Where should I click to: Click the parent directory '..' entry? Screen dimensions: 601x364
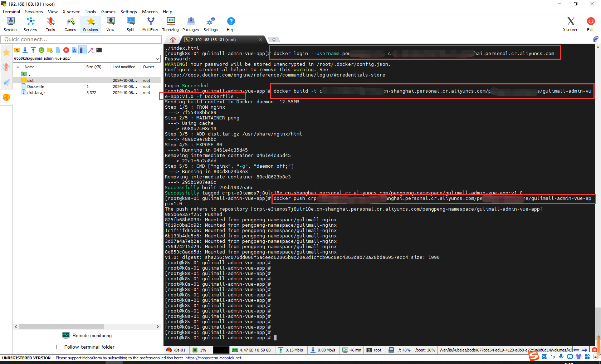pos(26,74)
